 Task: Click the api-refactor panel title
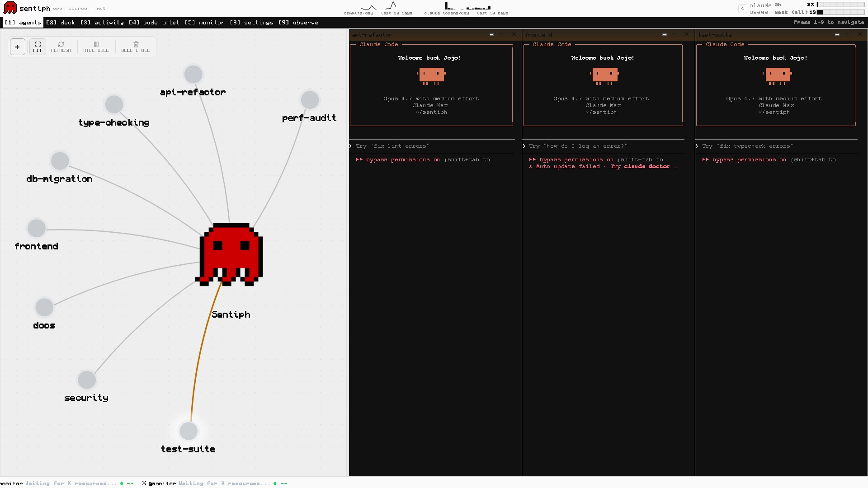(x=372, y=35)
